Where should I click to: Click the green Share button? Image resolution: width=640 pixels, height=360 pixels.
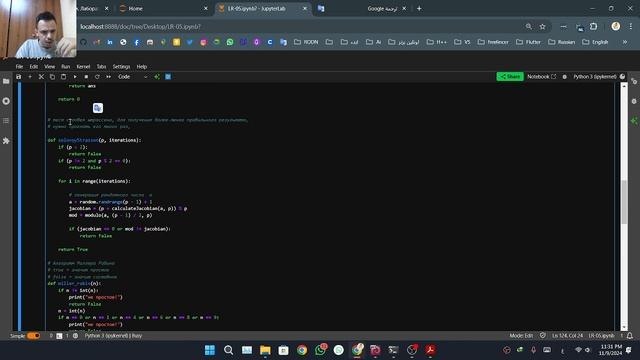(510, 77)
